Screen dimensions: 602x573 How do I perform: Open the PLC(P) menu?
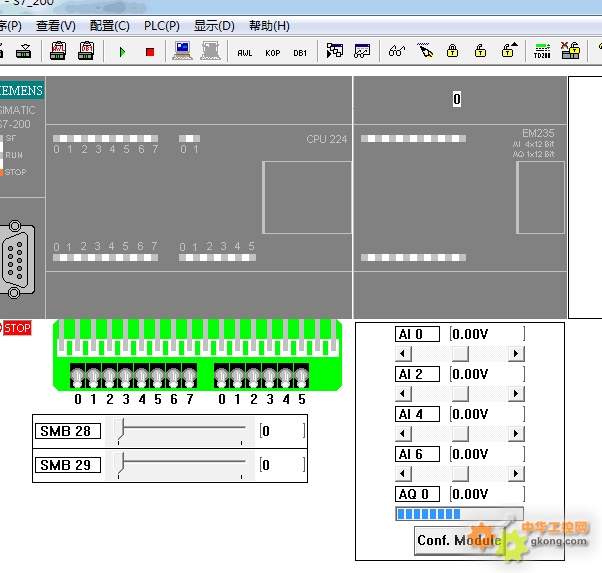[162, 26]
